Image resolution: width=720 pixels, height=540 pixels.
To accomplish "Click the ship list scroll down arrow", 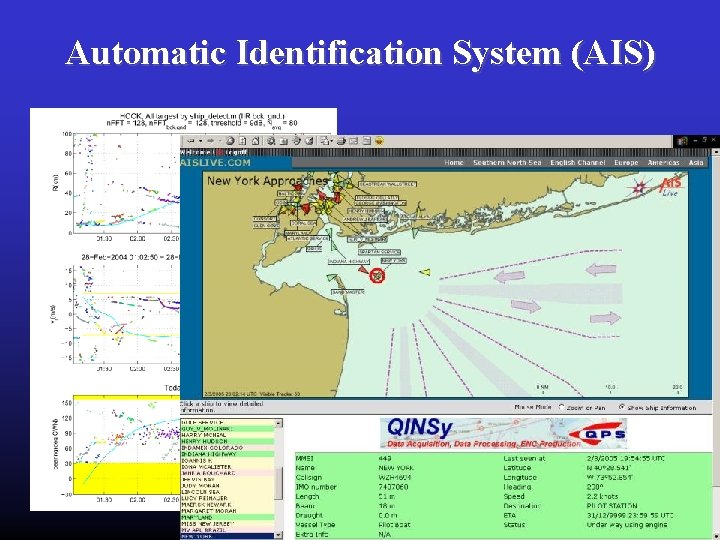I will pyautogui.click(x=279, y=535).
